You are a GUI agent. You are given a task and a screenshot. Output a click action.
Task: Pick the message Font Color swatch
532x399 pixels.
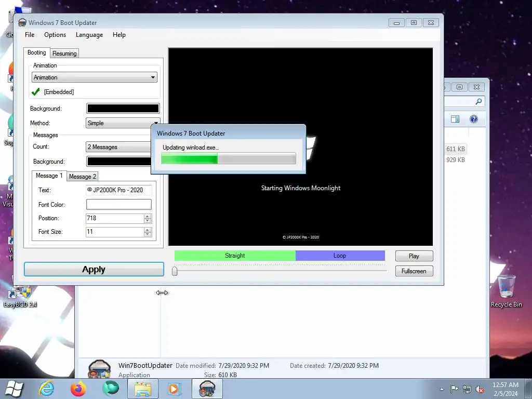[119, 204]
